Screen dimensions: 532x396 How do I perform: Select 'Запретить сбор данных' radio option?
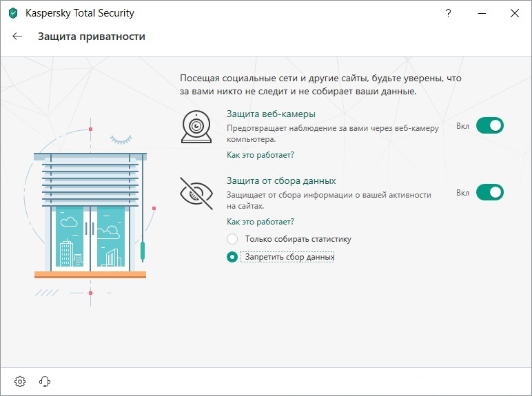(x=232, y=257)
